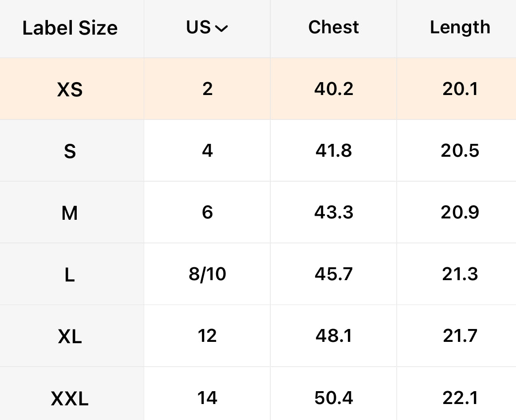Click chest measurement 43.3

tap(334, 213)
